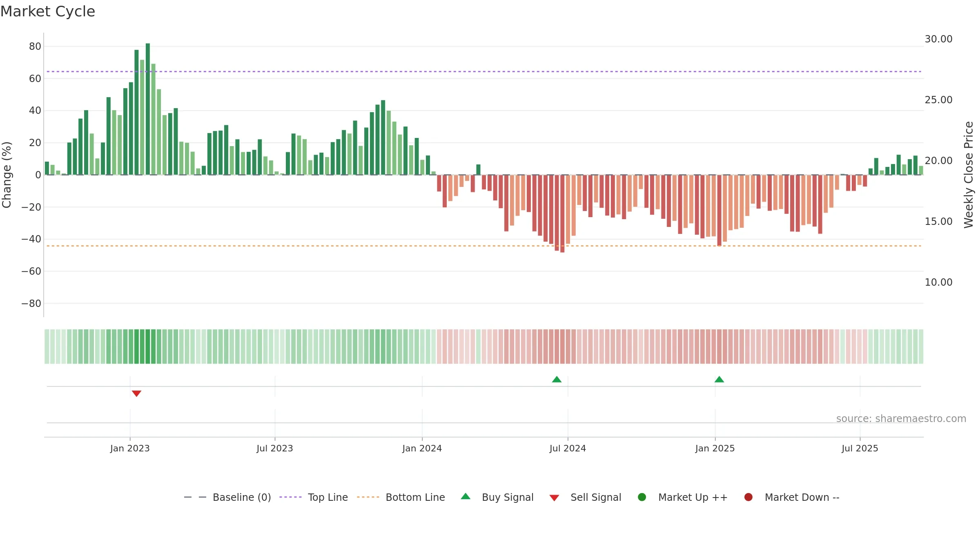
Task: Click the orange dotted Bottom Line legend sample
Action: pos(368,497)
